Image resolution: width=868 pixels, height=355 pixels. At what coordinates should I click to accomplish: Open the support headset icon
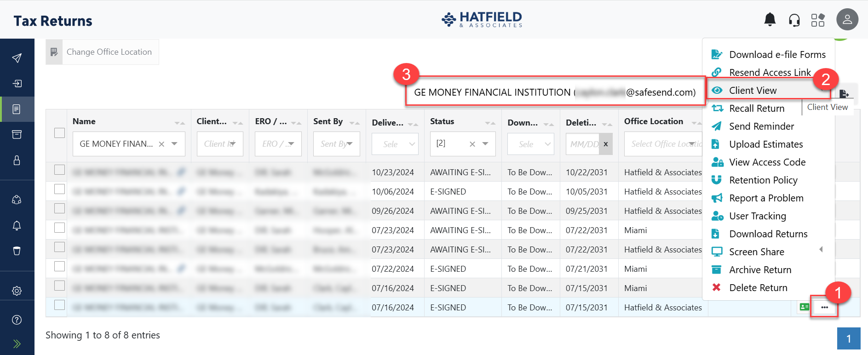pyautogui.click(x=794, y=20)
